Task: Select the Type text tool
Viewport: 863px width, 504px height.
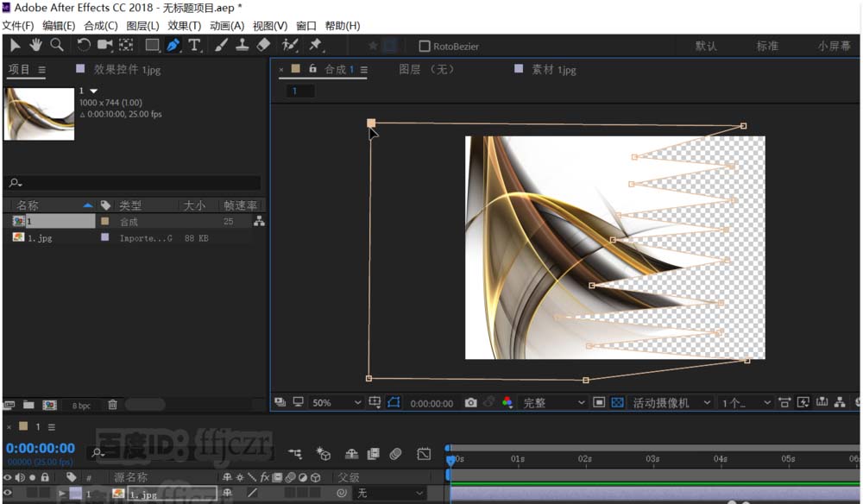Action: pos(195,45)
